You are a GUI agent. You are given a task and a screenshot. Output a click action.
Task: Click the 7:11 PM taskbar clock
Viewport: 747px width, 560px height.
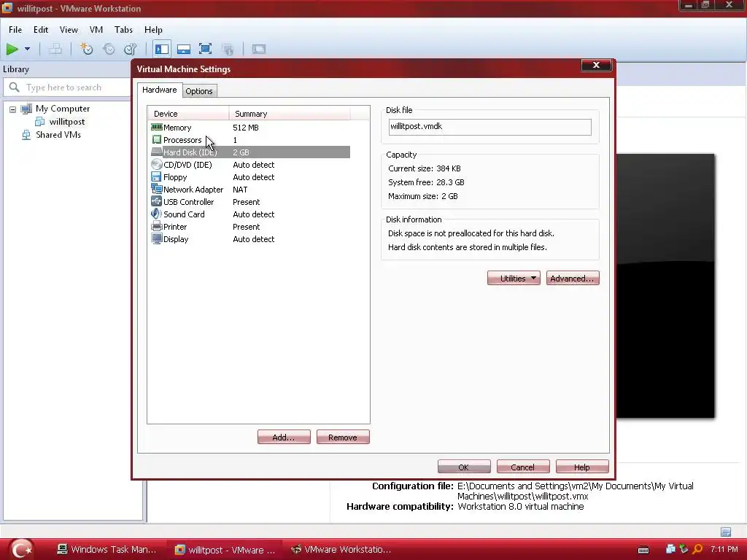[x=724, y=549]
